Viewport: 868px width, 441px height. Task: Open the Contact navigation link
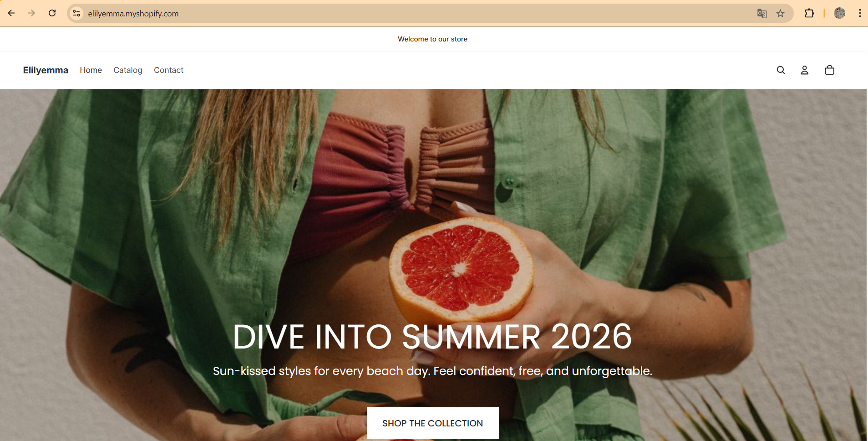click(168, 70)
